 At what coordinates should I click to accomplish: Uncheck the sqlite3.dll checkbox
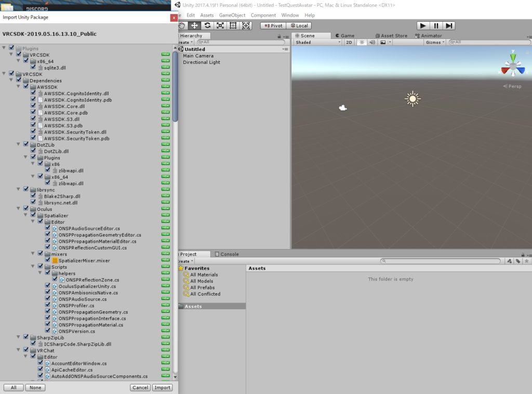[x=33, y=68]
